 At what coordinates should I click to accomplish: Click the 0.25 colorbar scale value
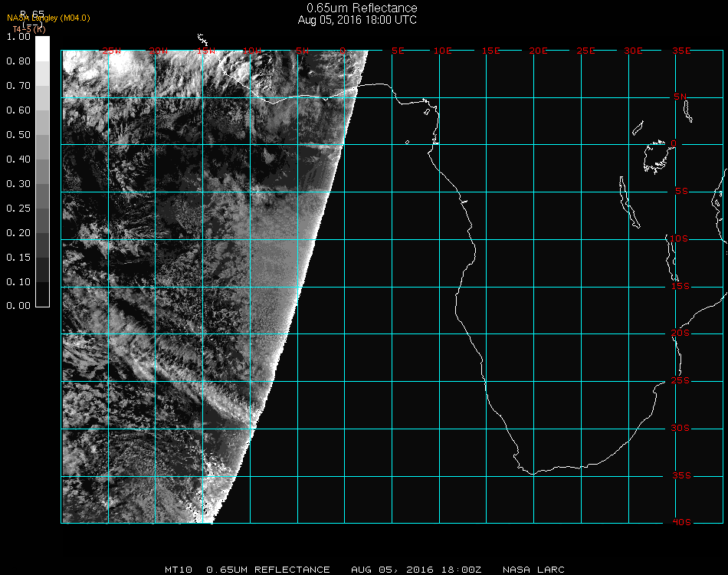18,209
